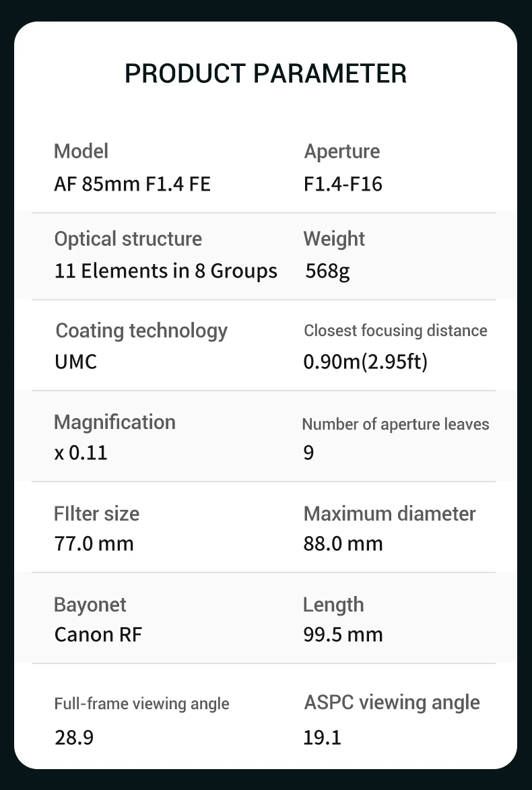Click the 77.0 mm filter size value
532x790 pixels.
(94, 544)
